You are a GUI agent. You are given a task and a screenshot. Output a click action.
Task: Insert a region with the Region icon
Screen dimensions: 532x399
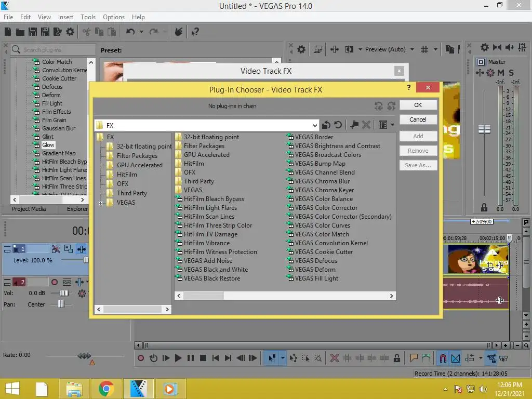pyautogui.click(x=426, y=358)
